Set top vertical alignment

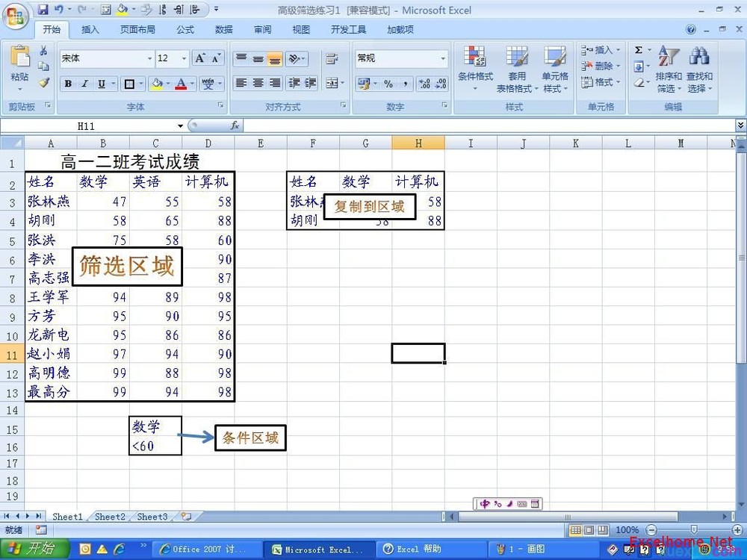pos(241,58)
